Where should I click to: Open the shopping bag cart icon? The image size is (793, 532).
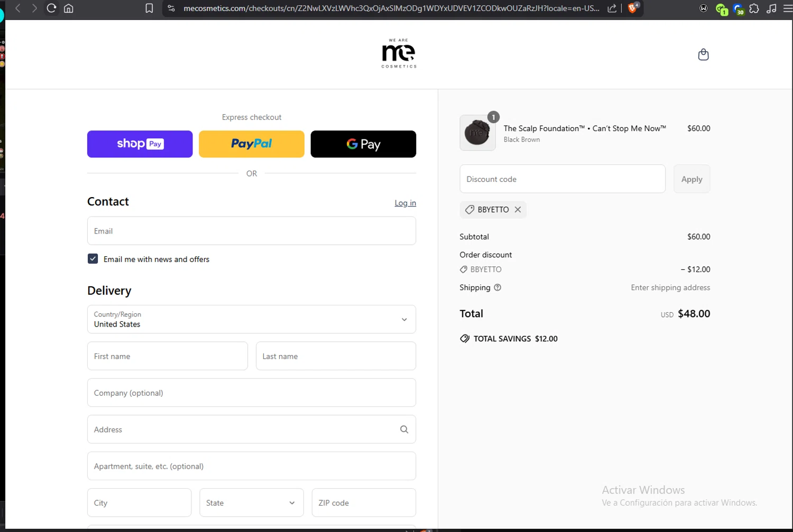(703, 54)
